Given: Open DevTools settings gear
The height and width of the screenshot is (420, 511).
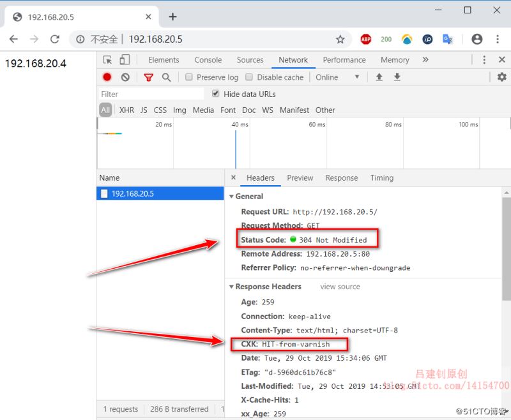Looking at the screenshot, I should coord(501,77).
